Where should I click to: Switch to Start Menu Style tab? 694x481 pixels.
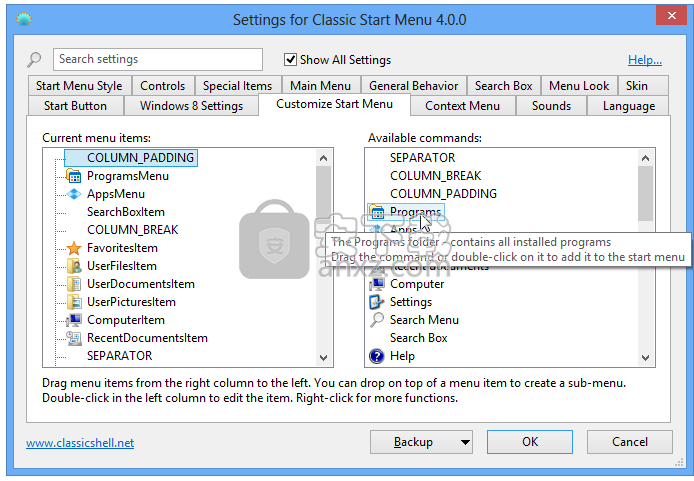pyautogui.click(x=79, y=86)
